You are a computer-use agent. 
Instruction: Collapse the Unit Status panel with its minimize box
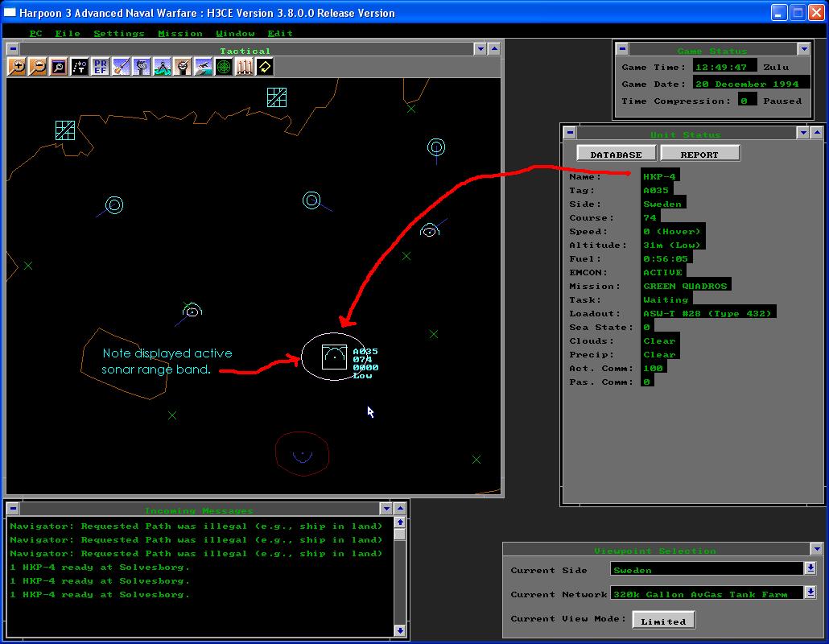click(571, 132)
